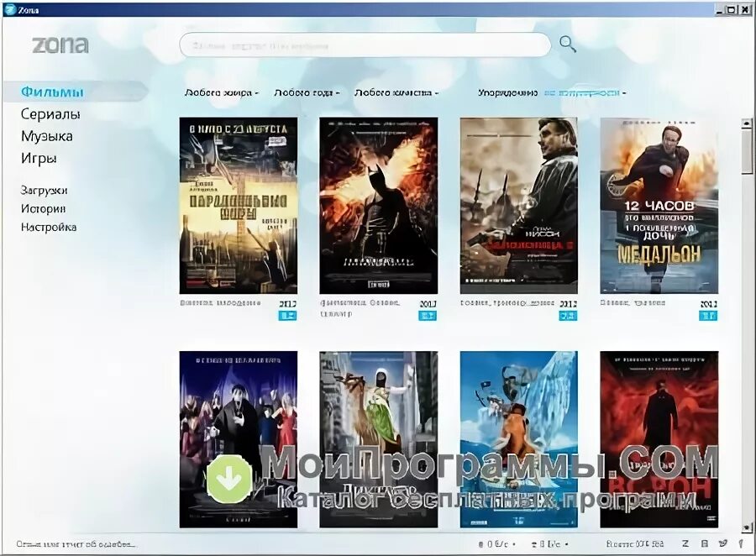
Task: Open the История history page
Action: point(43,209)
